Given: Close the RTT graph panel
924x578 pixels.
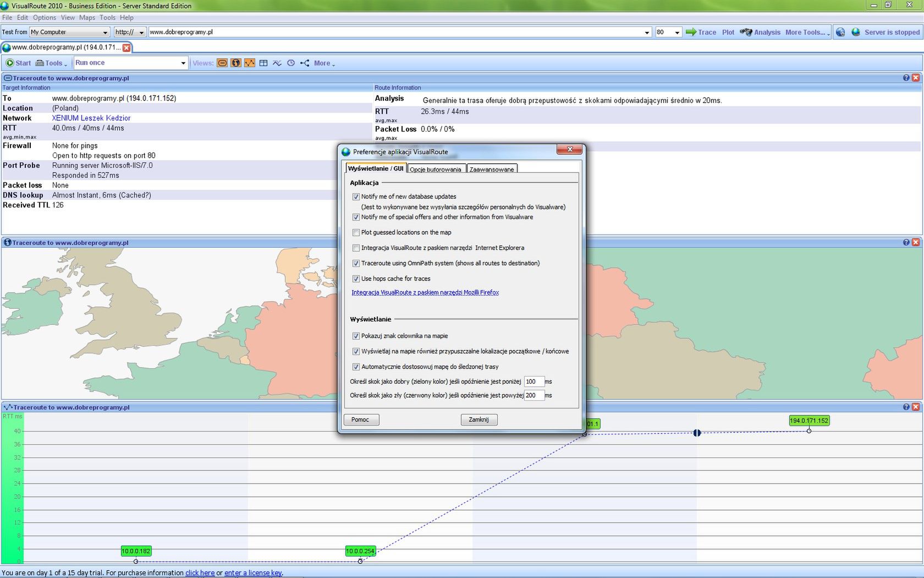Looking at the screenshot, I should coord(916,407).
